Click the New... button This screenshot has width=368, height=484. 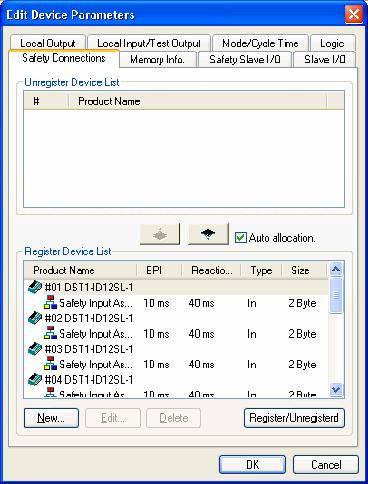pos(51,418)
